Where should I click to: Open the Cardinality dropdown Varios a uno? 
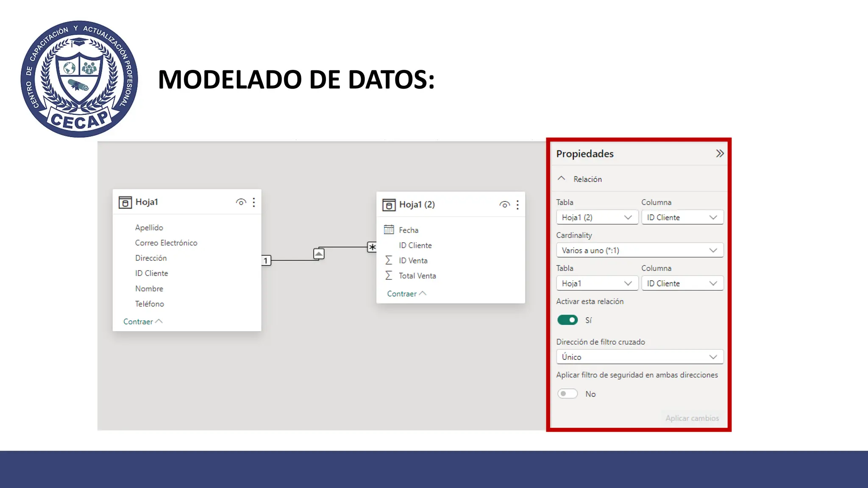pyautogui.click(x=640, y=250)
